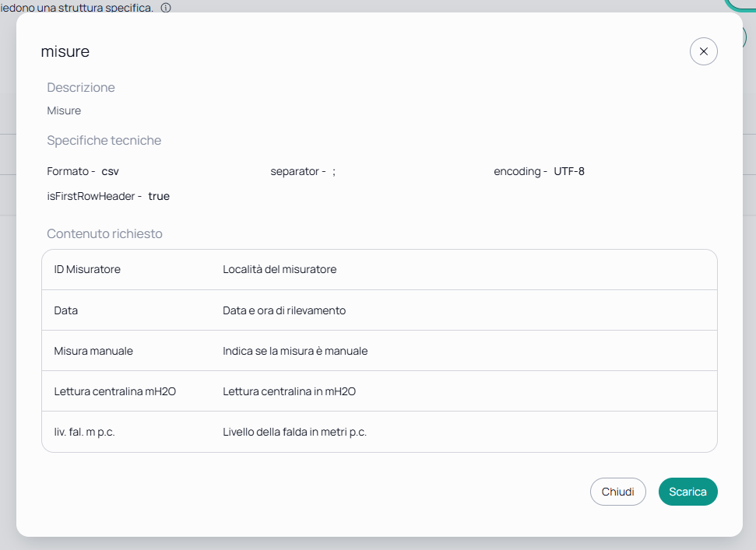Select the Data row label
Image resolution: width=756 pixels, height=550 pixels.
point(66,310)
